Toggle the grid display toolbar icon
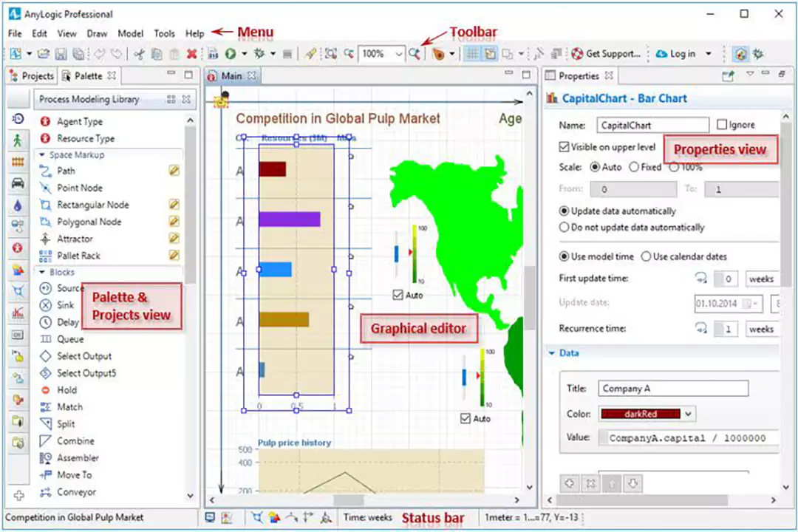 [473, 53]
